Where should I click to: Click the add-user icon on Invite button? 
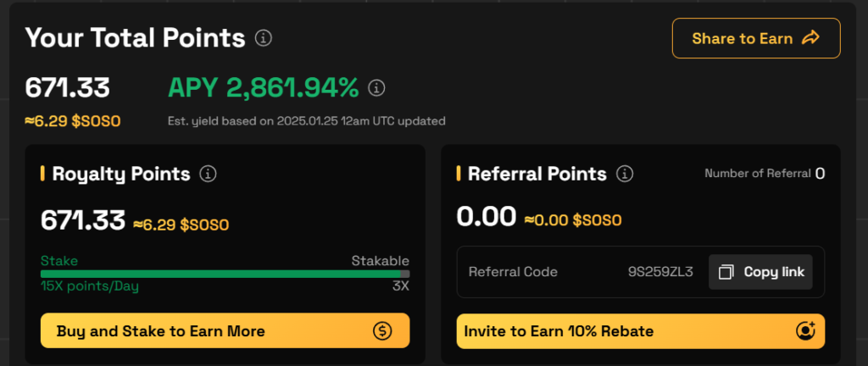805,330
